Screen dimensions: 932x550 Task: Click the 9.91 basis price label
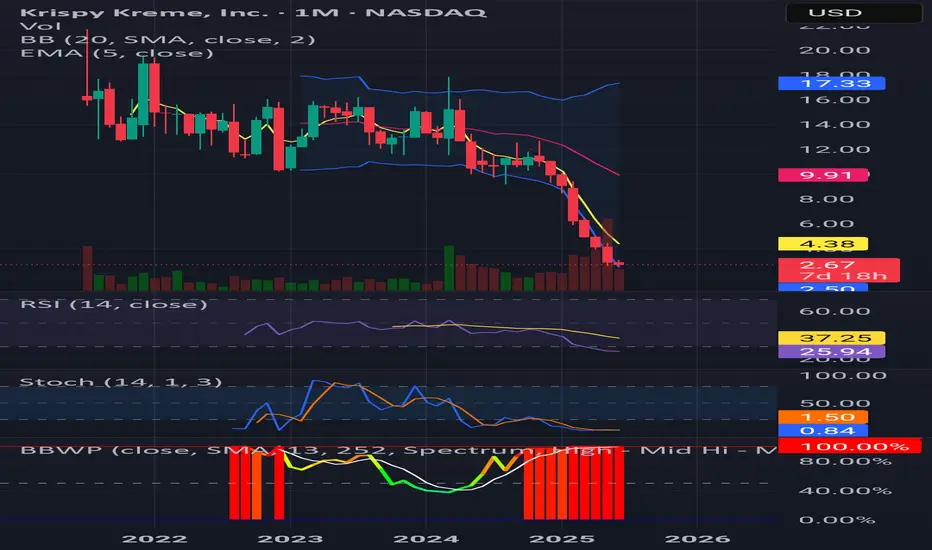[823, 175]
